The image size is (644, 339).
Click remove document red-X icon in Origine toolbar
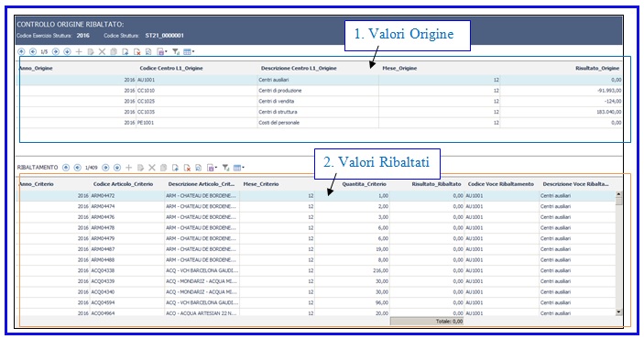coord(137,52)
